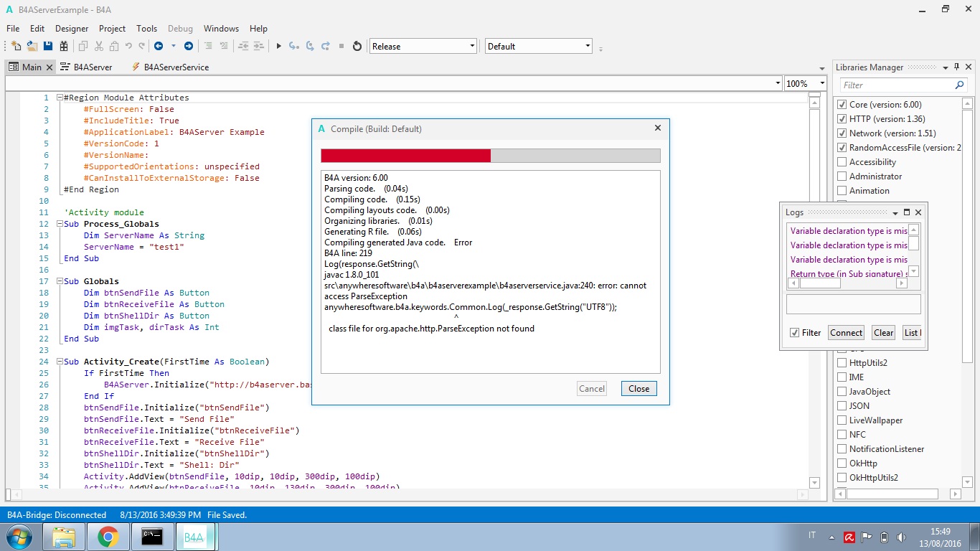Enable the Administrator library checkbox
This screenshot has width=980, height=551.
(842, 176)
